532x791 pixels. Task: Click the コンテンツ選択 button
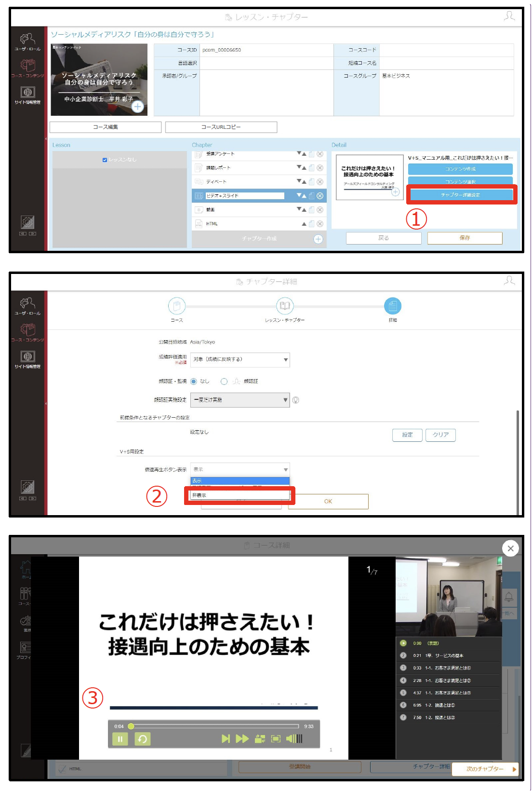[460, 181]
